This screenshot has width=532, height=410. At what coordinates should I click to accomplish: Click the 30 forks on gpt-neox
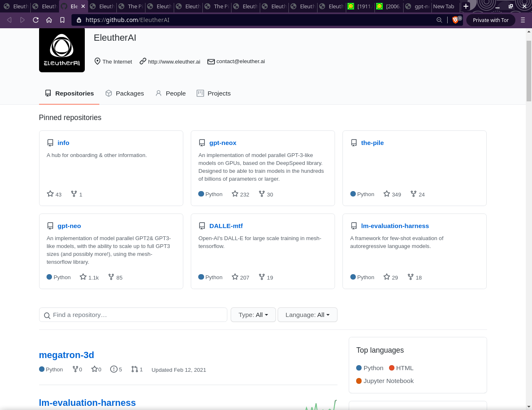coord(266,194)
